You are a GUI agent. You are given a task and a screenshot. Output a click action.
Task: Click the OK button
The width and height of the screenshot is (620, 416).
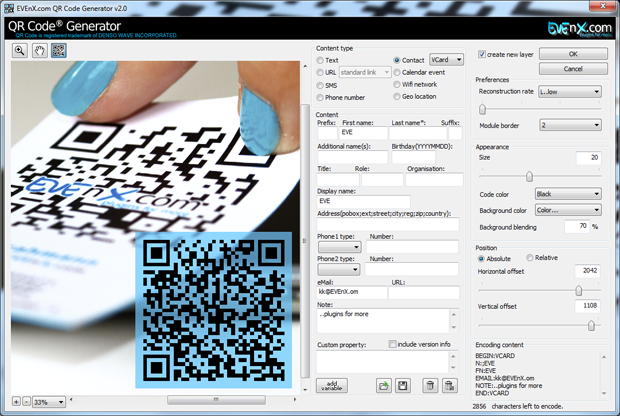click(x=573, y=54)
